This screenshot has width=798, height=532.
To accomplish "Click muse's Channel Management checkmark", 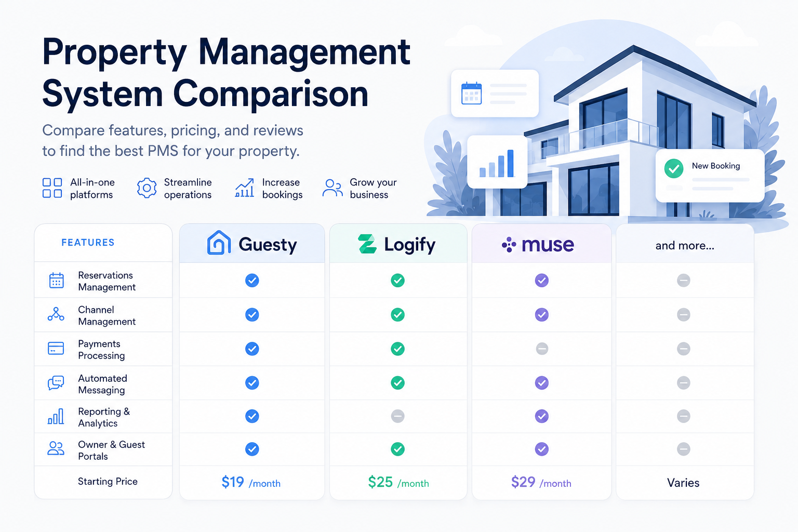I will click(x=542, y=315).
